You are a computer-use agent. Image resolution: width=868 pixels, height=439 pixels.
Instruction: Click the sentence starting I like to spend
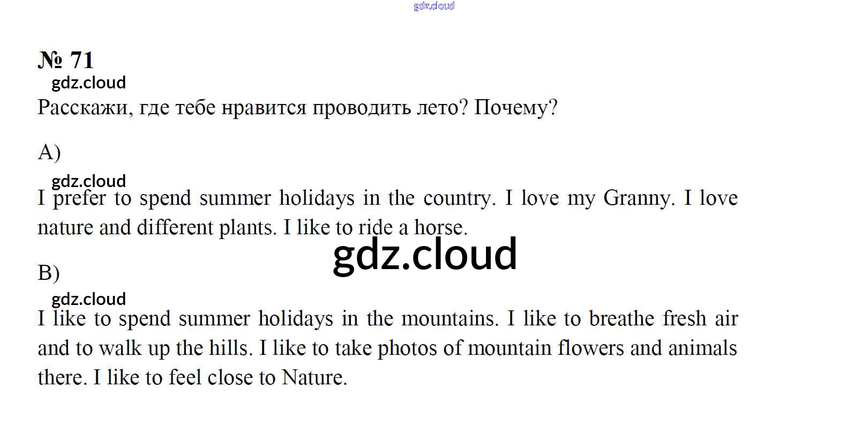coord(268,319)
